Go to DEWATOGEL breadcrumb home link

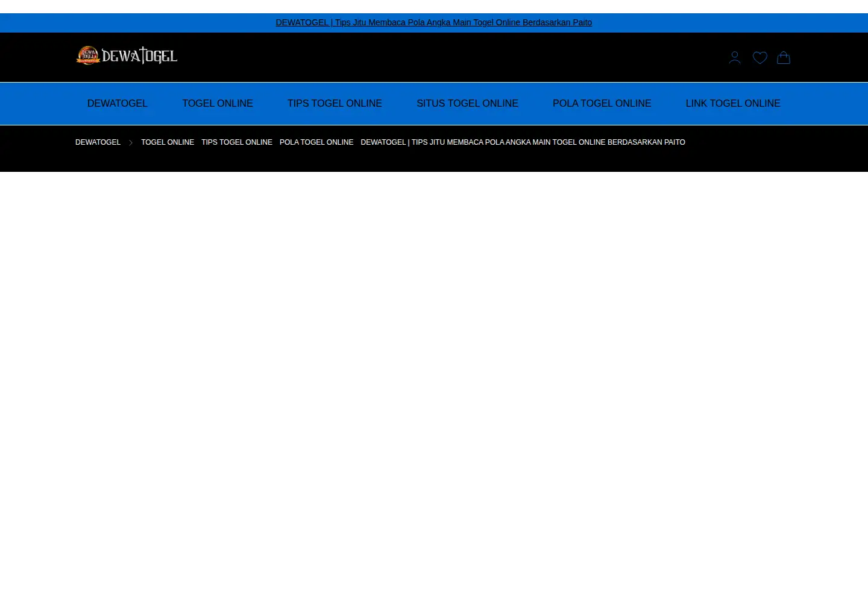pos(98,142)
